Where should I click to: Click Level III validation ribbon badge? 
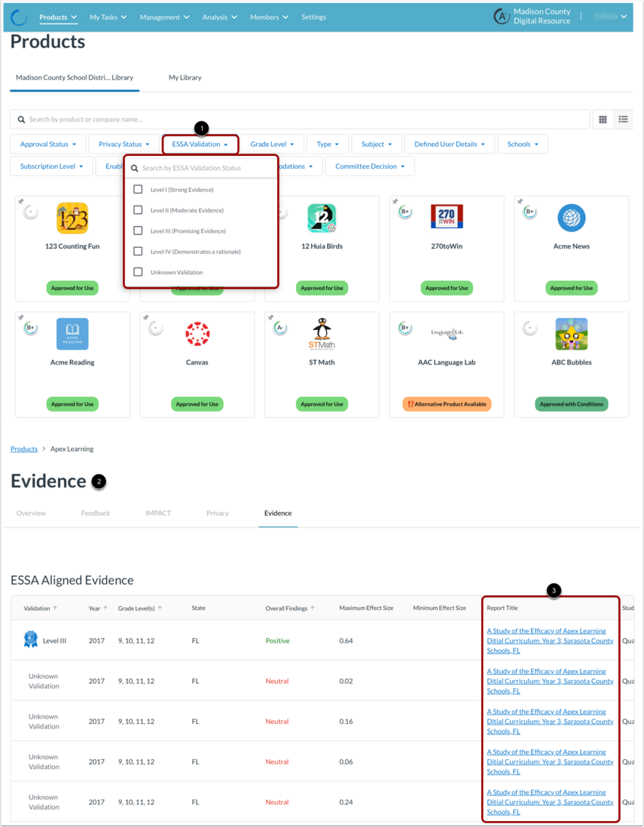(31, 639)
